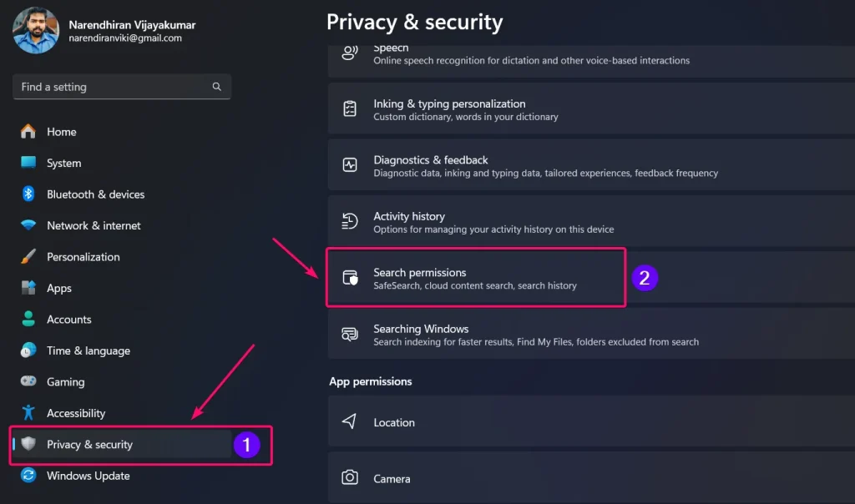Click the Privacy & security page heading
The height and width of the screenshot is (504, 855).
coord(414,22)
